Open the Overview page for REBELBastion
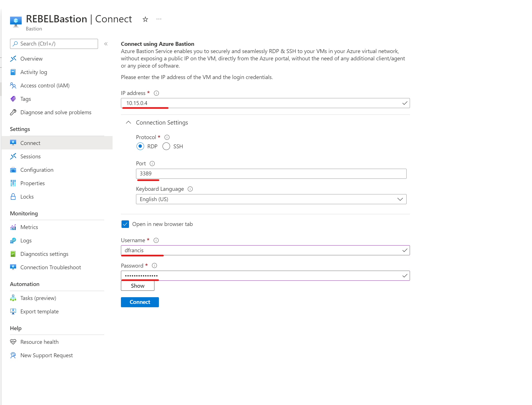The image size is (532, 405). (x=32, y=58)
